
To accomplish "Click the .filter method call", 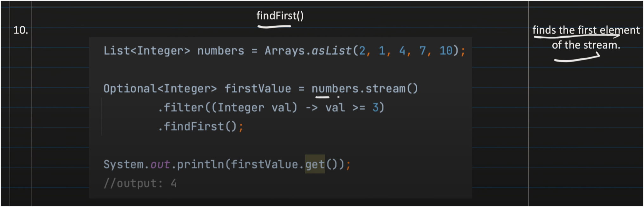I will [181, 108].
